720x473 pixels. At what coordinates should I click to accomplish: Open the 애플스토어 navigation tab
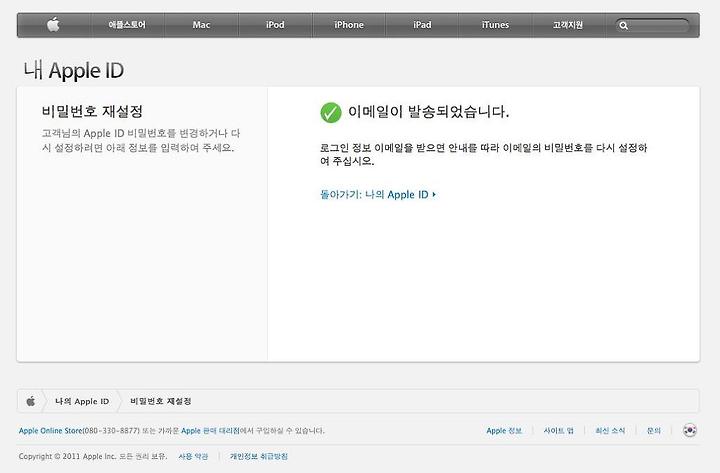[x=127, y=25]
